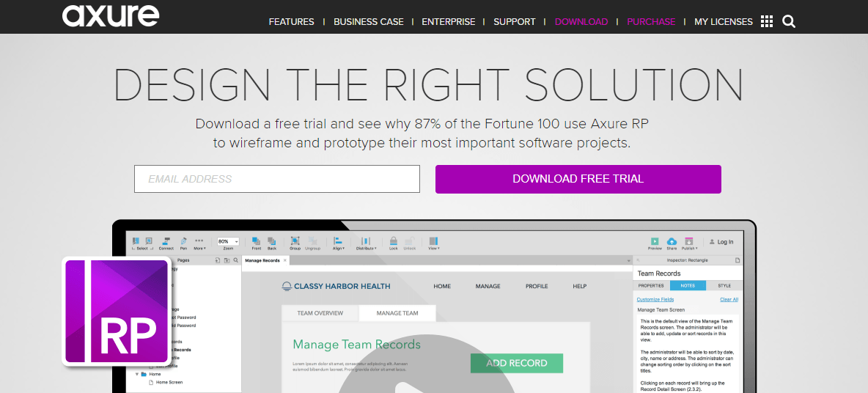The image size is (868, 393).
Task: Open the Publish dropdown menu
Action: click(x=689, y=241)
